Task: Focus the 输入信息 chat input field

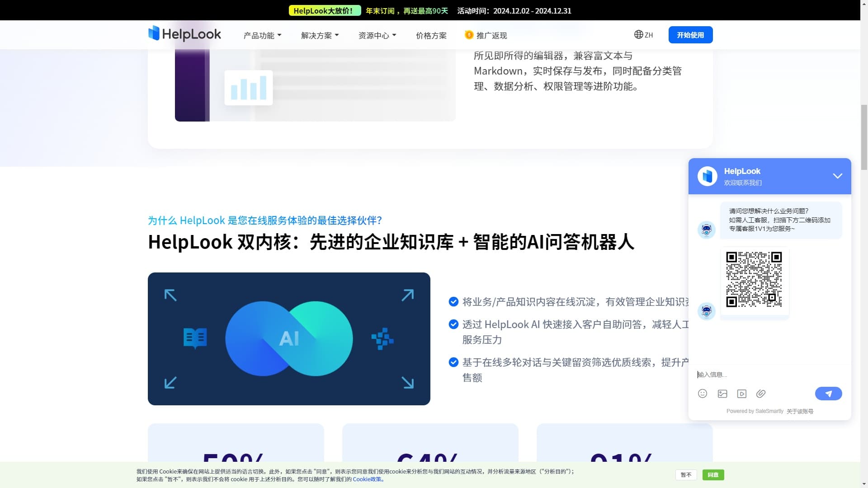Action: [769, 375]
